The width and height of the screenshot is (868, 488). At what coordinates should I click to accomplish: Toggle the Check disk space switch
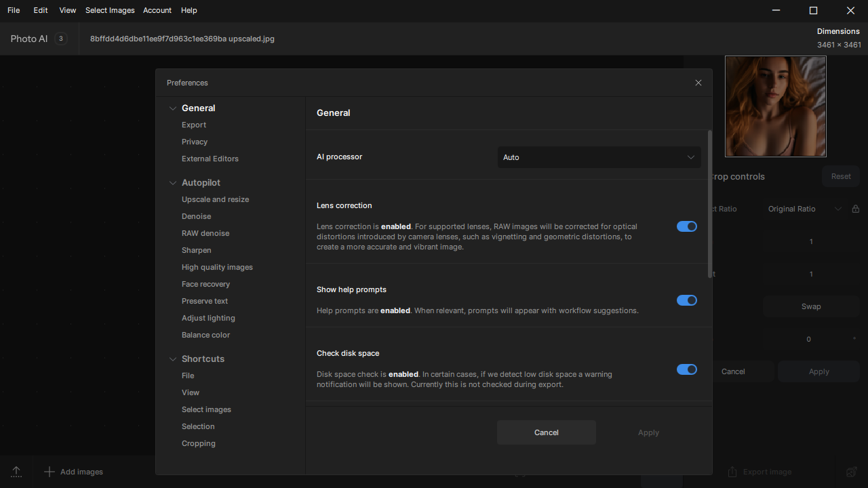point(687,369)
